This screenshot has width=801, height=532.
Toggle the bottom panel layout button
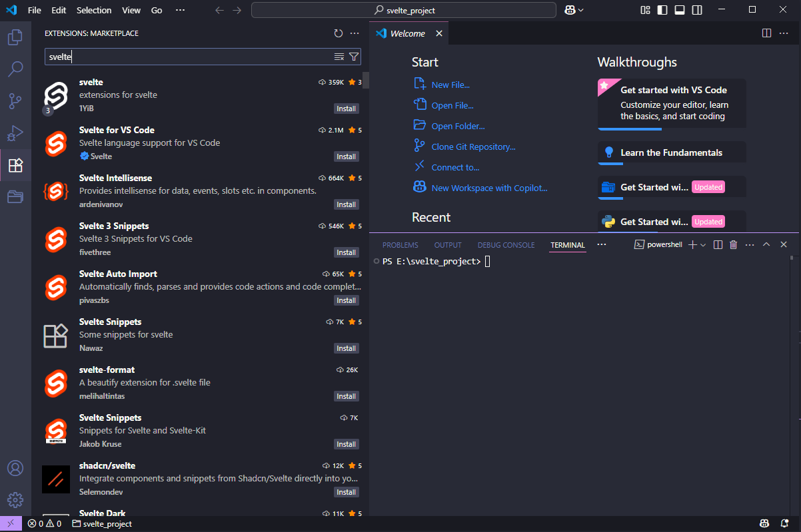[679, 10]
